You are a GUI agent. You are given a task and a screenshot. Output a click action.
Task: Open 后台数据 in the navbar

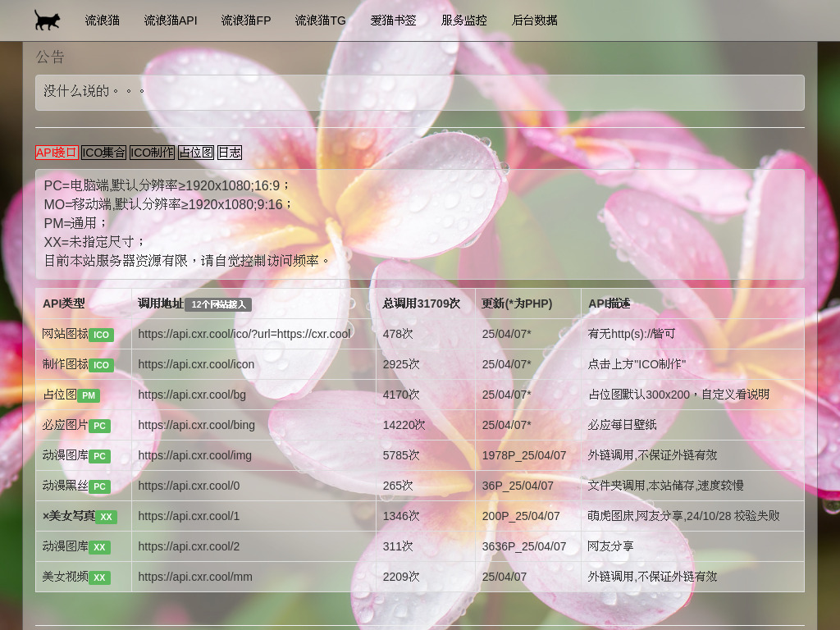[535, 21]
